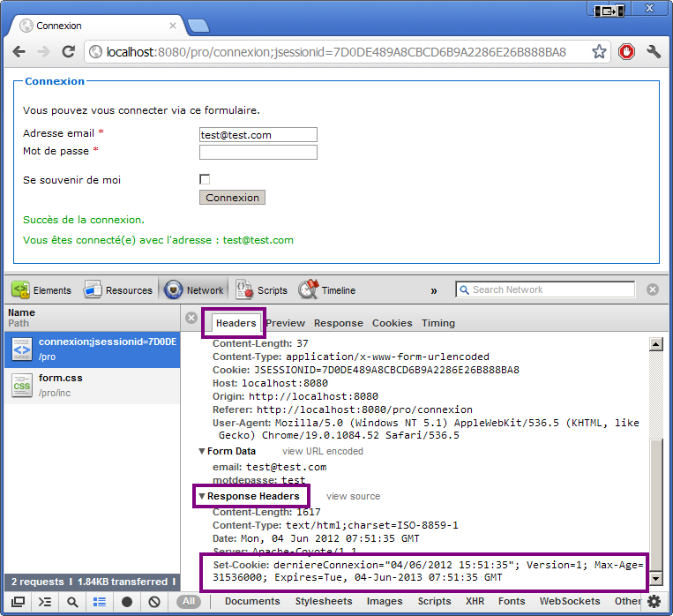Collapse the Response Headers section
The width and height of the screenshot is (673, 616).
tap(202, 497)
